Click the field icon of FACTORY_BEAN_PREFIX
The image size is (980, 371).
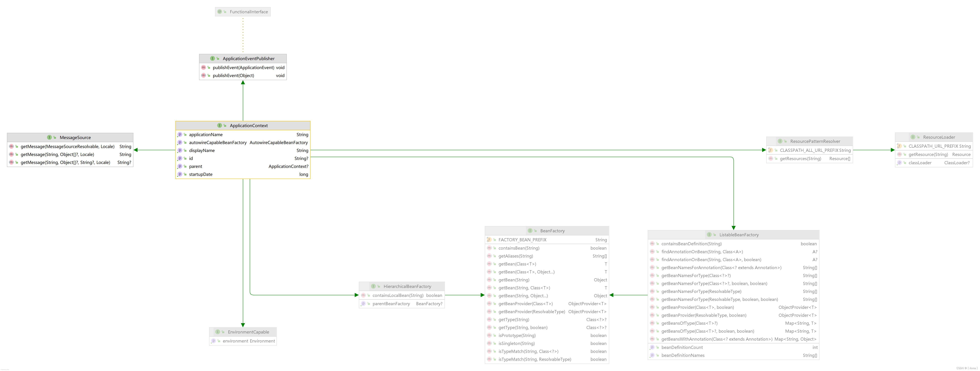click(x=489, y=240)
